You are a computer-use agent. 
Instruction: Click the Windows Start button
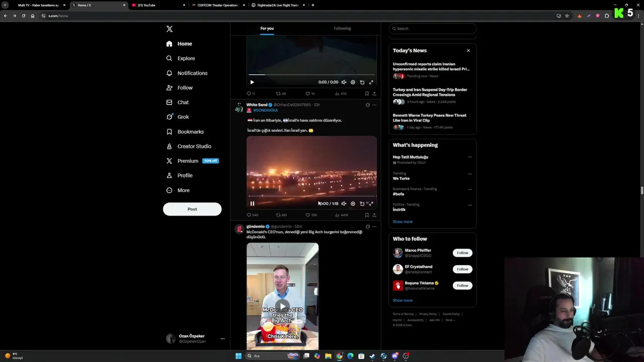tap(238, 356)
